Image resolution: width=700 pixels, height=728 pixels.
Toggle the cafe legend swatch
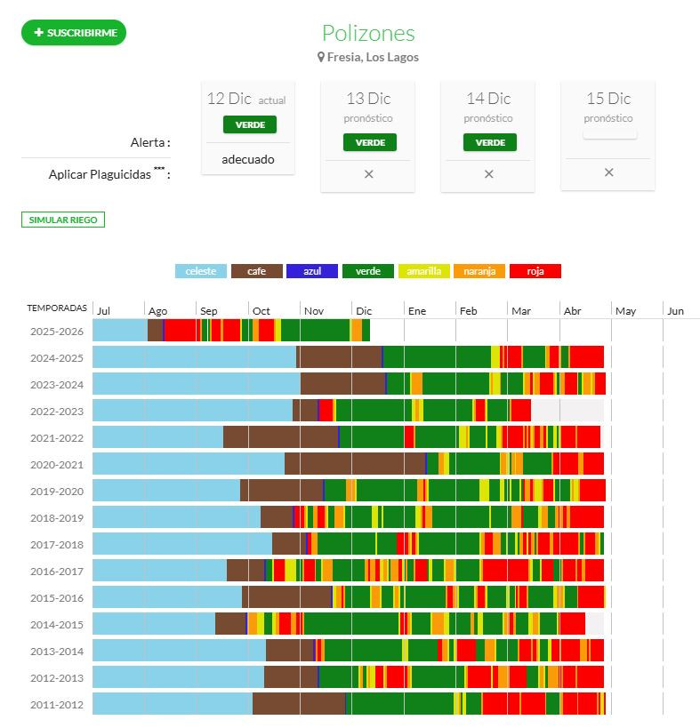point(257,271)
